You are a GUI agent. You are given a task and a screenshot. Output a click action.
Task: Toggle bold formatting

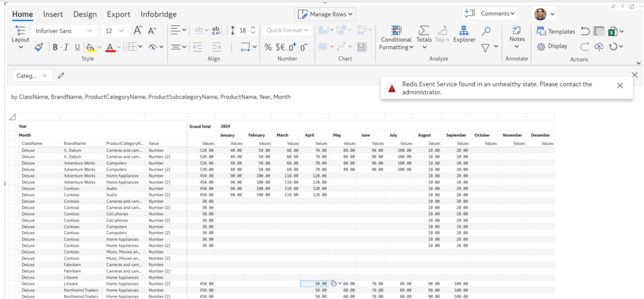(55, 47)
